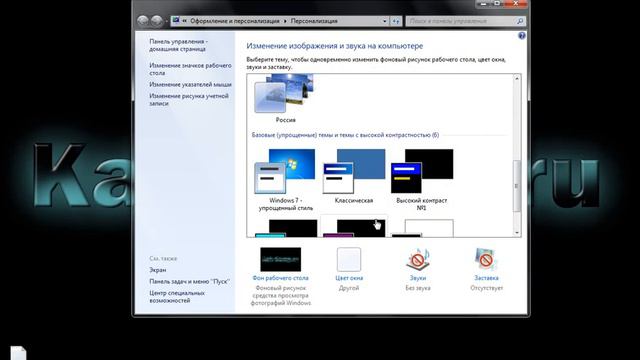Select the black theme with purple title bar
The width and height of the screenshot is (640, 360).
click(x=353, y=227)
